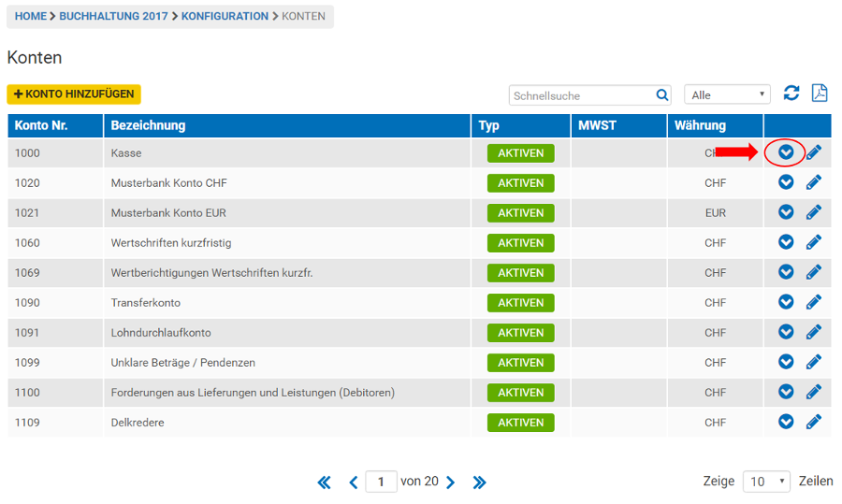Select Transferkonto name cell
Screen dimensions: 842x504
[287, 303]
